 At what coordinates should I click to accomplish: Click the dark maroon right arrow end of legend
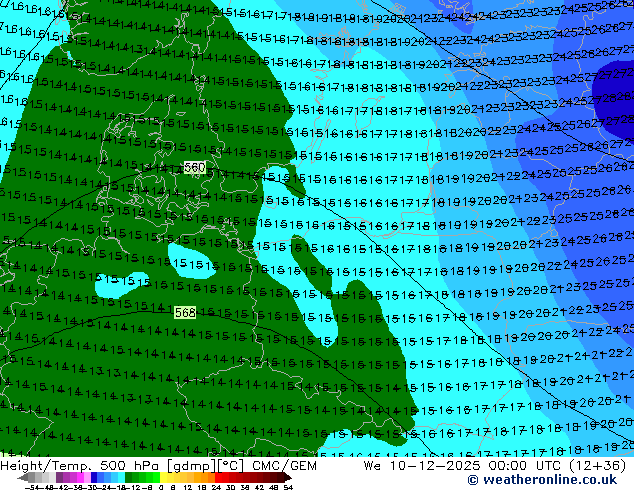pyautogui.click(x=288, y=477)
